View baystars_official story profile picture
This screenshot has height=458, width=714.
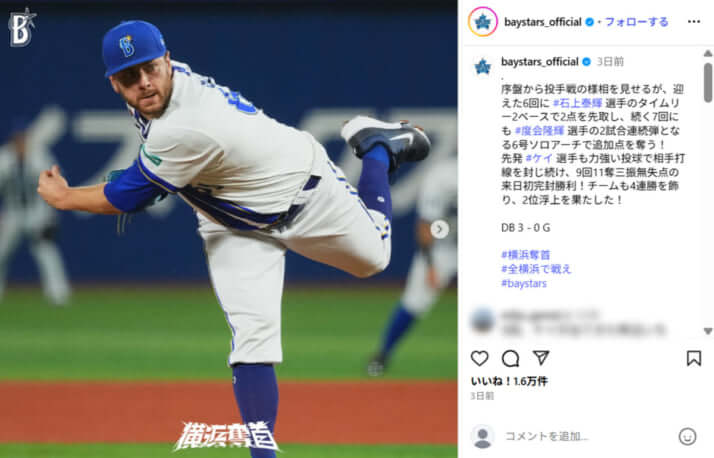pyautogui.click(x=483, y=21)
